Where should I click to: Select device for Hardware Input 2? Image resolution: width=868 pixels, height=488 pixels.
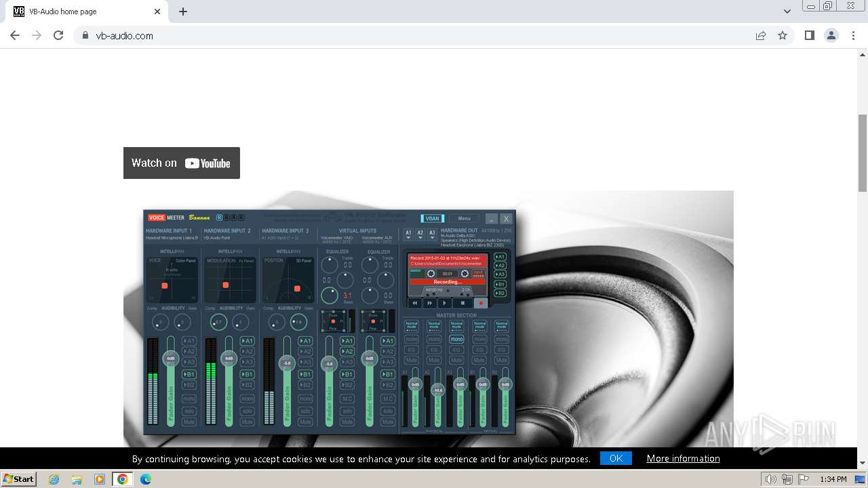tap(217, 238)
